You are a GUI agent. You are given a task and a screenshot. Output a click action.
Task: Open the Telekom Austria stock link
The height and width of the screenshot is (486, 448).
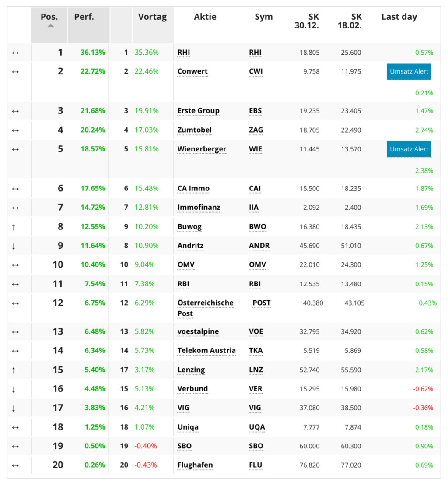coord(206,351)
